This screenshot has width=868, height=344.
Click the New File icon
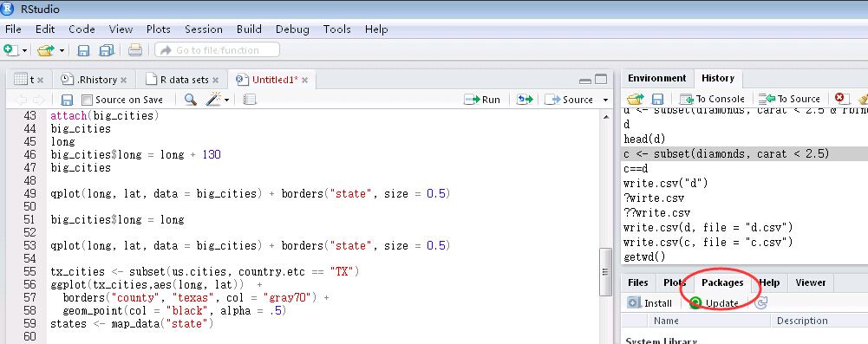tap(10, 50)
